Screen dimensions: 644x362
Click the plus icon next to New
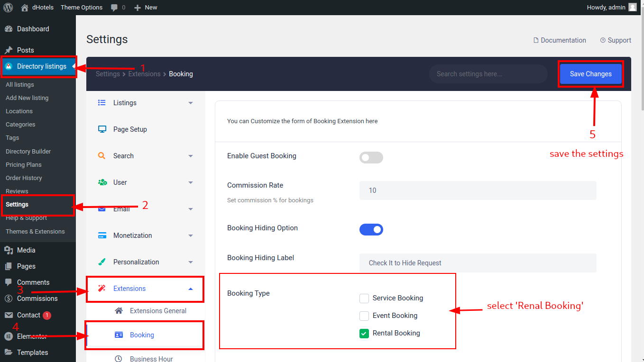138,8
